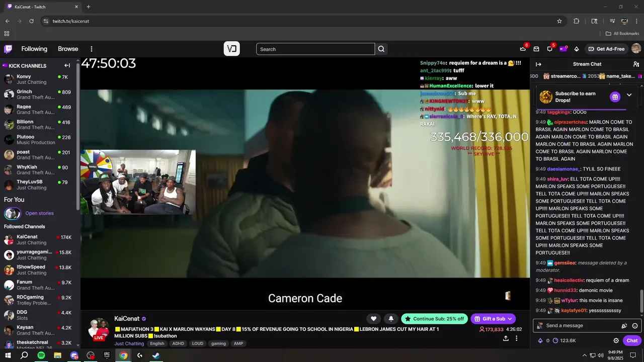Click the purple gift icon on Drops banner
Image resolution: width=644 pixels, height=362 pixels.
tap(615, 97)
